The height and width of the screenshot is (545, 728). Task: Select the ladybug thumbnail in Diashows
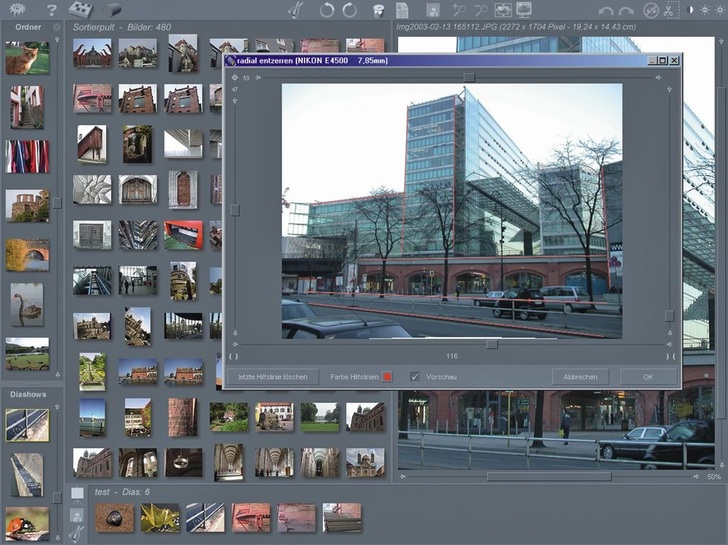pos(27,524)
